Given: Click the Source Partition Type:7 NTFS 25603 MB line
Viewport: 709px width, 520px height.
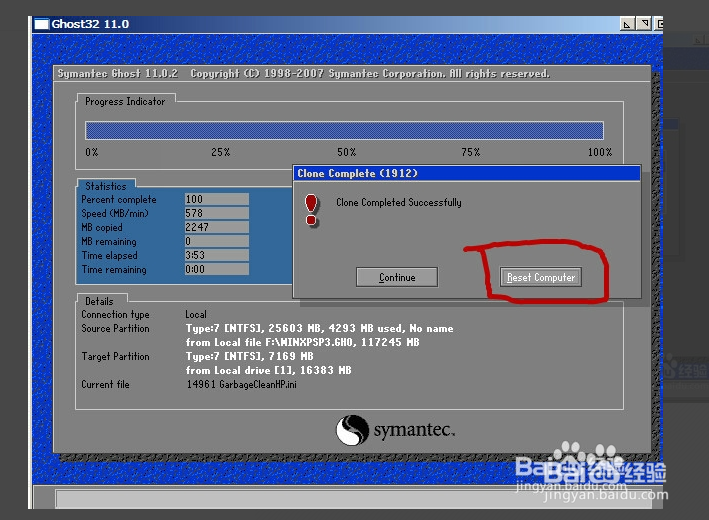Looking at the screenshot, I should 319,328.
